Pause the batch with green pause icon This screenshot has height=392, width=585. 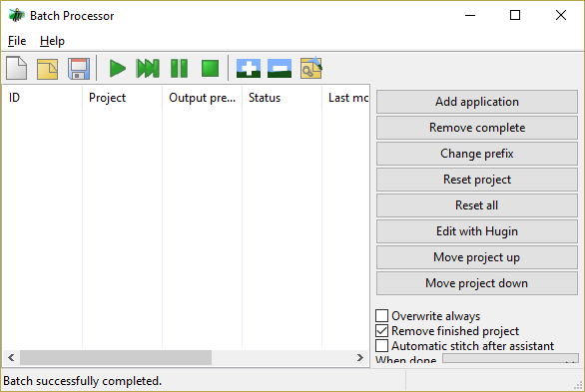179,68
